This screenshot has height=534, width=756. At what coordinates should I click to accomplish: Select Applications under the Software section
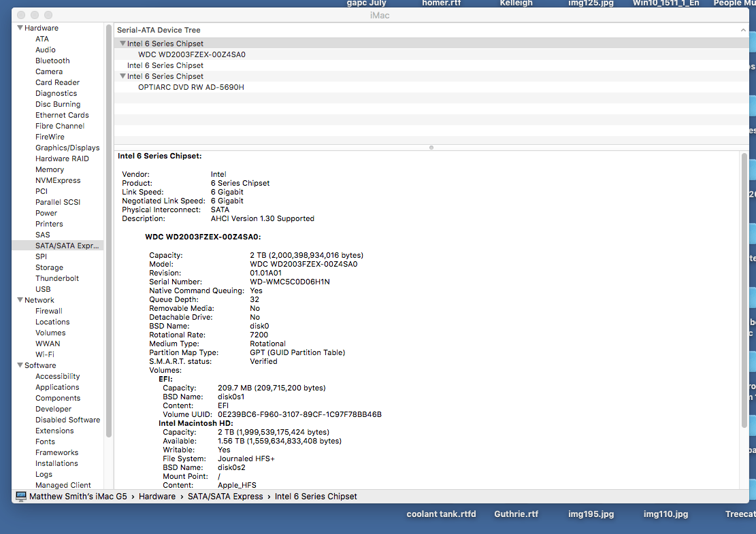point(57,386)
